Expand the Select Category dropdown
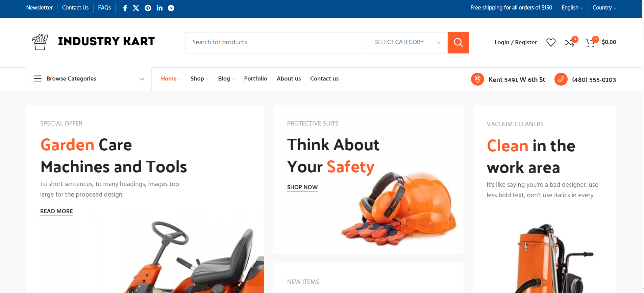This screenshot has width=644, height=293. tap(407, 43)
